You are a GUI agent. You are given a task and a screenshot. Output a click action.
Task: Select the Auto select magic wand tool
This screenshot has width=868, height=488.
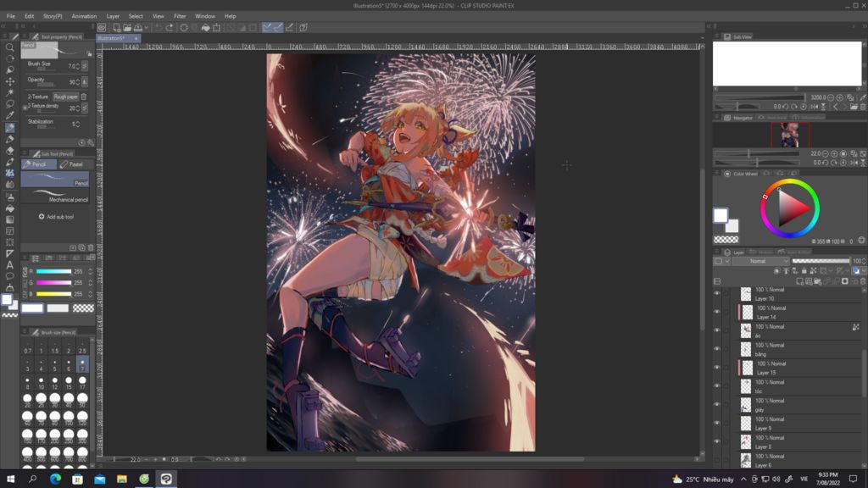(9, 92)
